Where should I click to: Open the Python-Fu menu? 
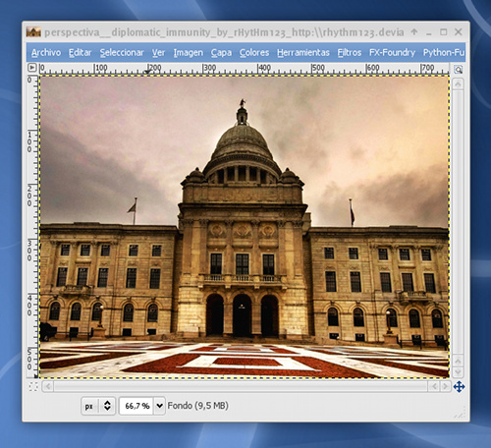[x=444, y=52]
